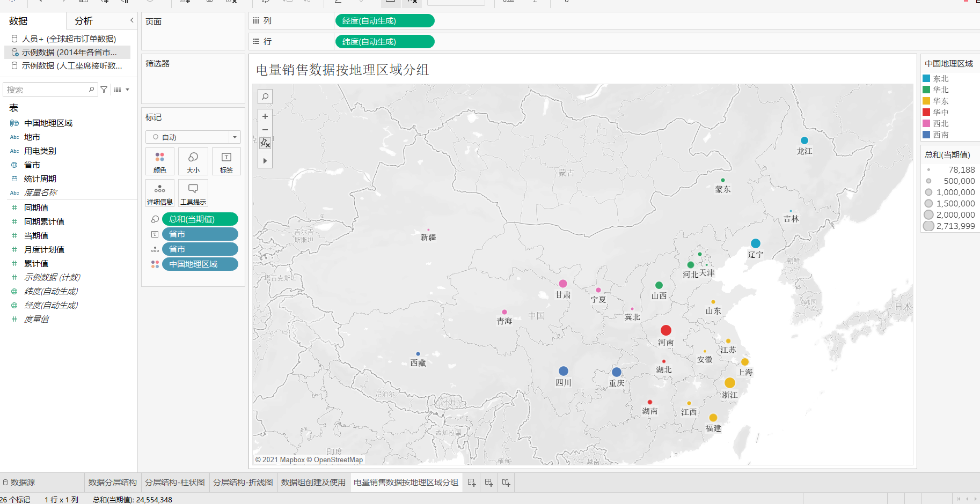Select data source 人员+ (全球超市订单数据)
The width and height of the screenshot is (980, 504).
coord(68,39)
